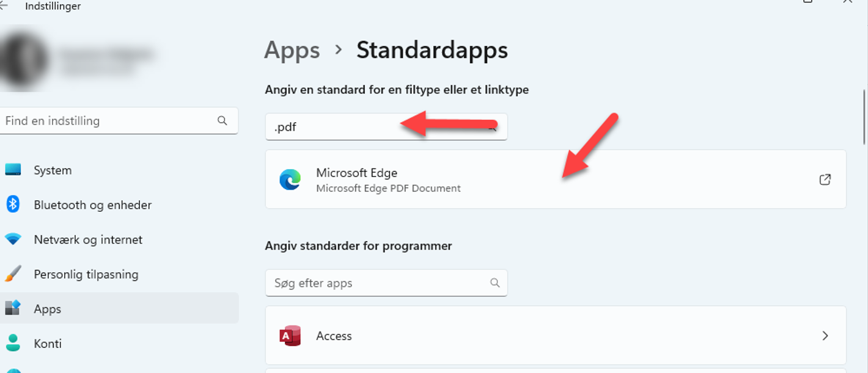Select the Apps sidebar icon
This screenshot has width=868, height=373.
(13, 308)
